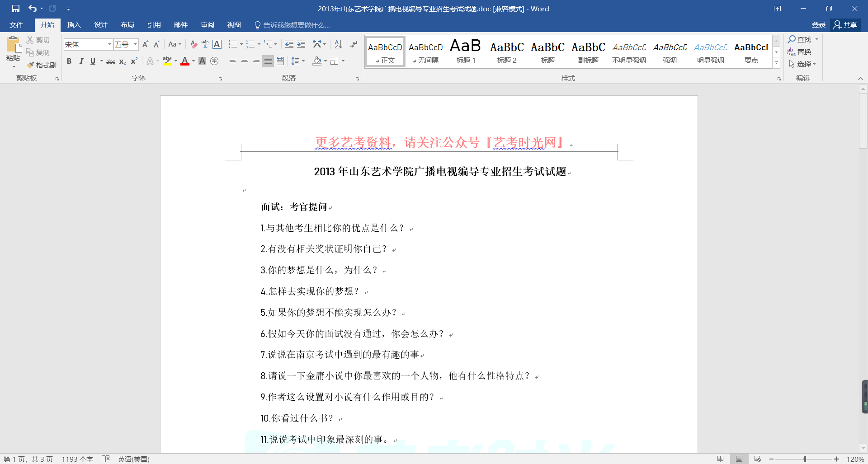Screen dimensions: 868x464
Task: Click the 共享 button
Action: (845, 25)
